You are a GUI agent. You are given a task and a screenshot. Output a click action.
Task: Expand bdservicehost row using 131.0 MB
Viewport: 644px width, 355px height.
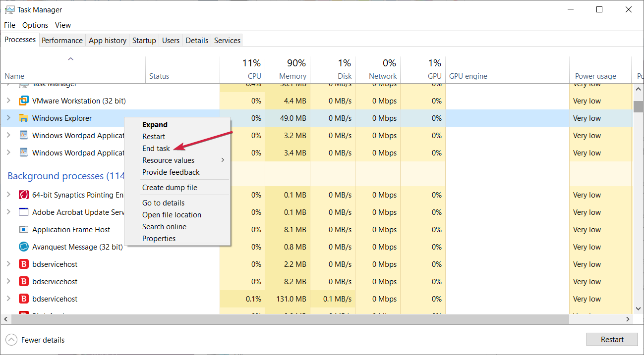click(8, 299)
